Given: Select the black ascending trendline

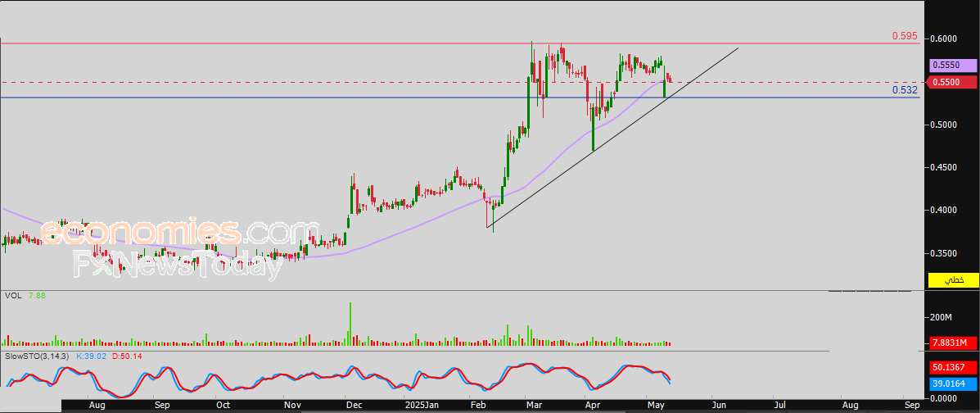Looking at the screenshot, I should [612, 138].
